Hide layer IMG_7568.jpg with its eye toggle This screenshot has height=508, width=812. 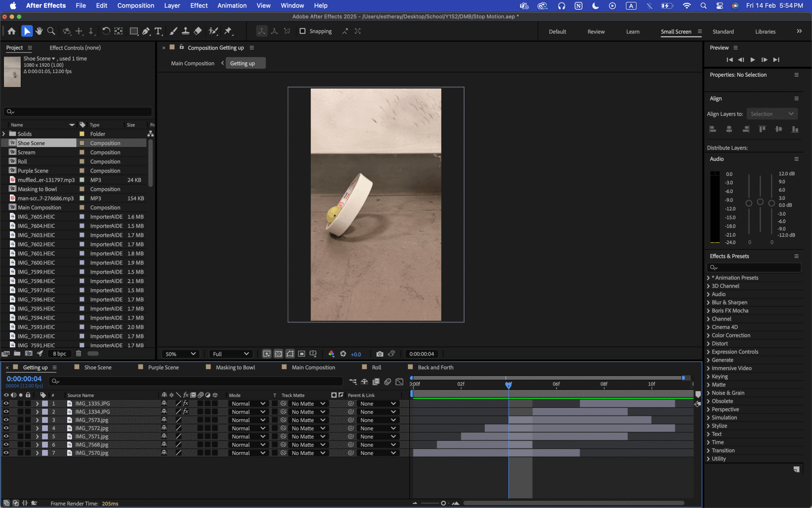6,444
